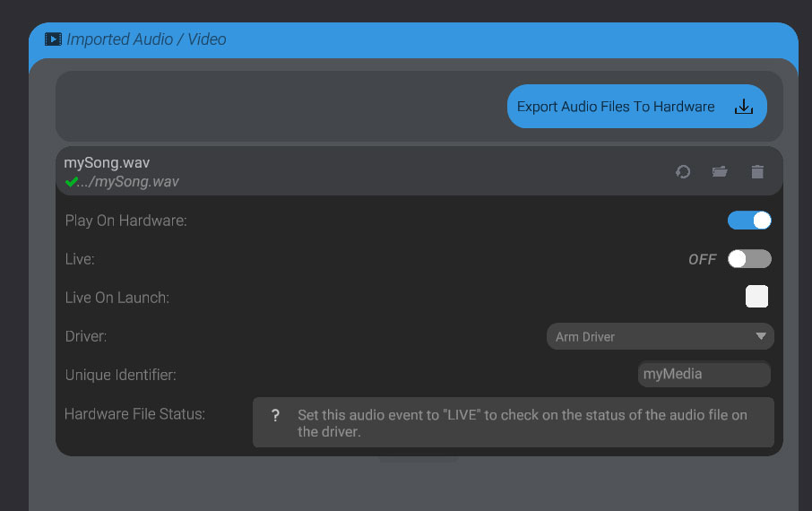Click the reload icon for mySong.wav
812x511 pixels.
click(683, 171)
